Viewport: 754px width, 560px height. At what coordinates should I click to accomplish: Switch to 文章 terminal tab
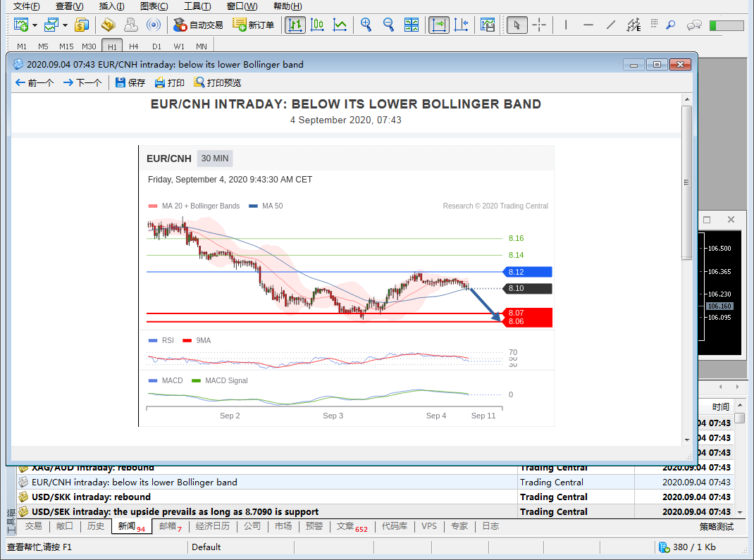[352, 526]
